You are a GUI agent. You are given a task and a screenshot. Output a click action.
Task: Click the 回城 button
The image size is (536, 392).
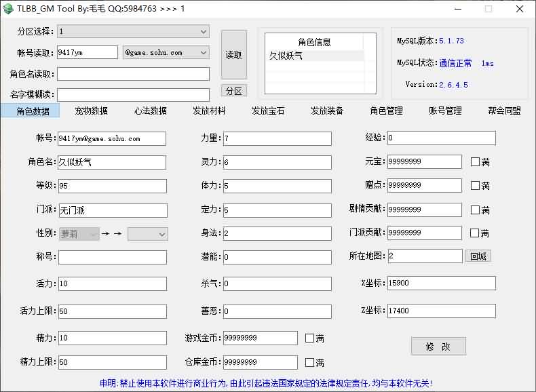pos(478,256)
